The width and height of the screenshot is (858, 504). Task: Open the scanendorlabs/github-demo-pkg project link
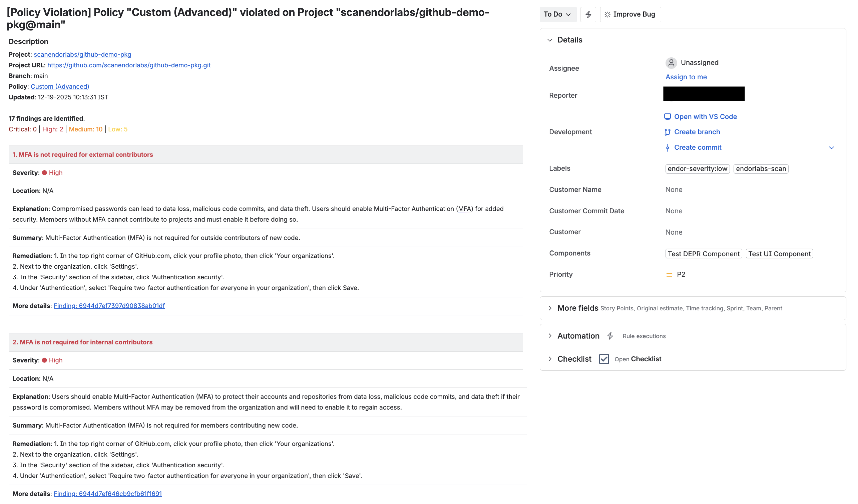[82, 54]
